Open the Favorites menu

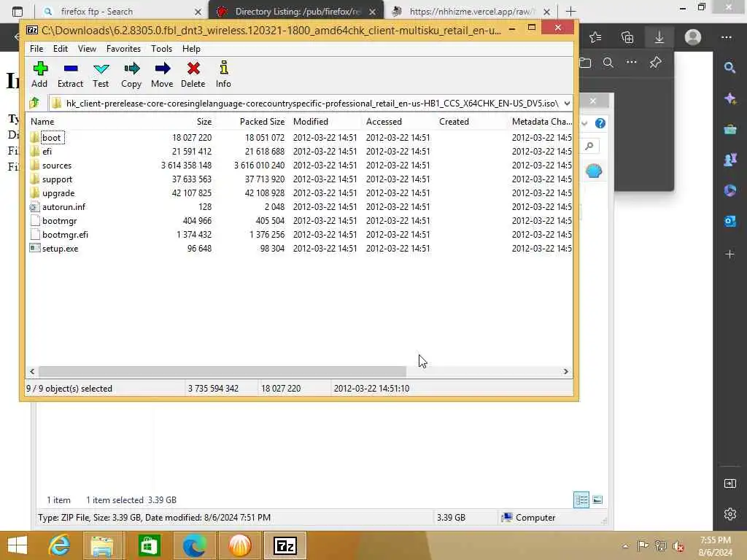coord(123,49)
